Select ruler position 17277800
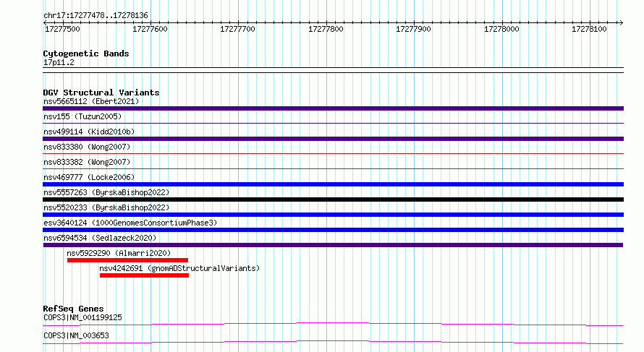 tap(326, 29)
